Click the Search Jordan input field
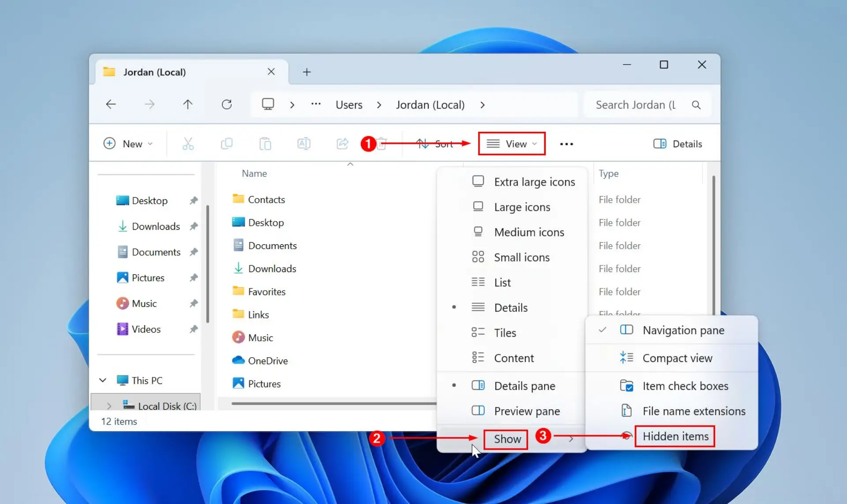The image size is (847, 504). point(636,105)
